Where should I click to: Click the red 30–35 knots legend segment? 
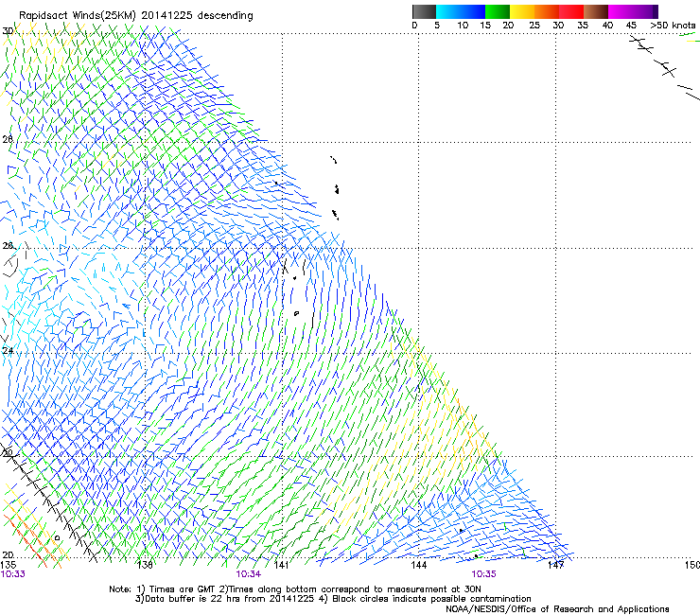571,11
